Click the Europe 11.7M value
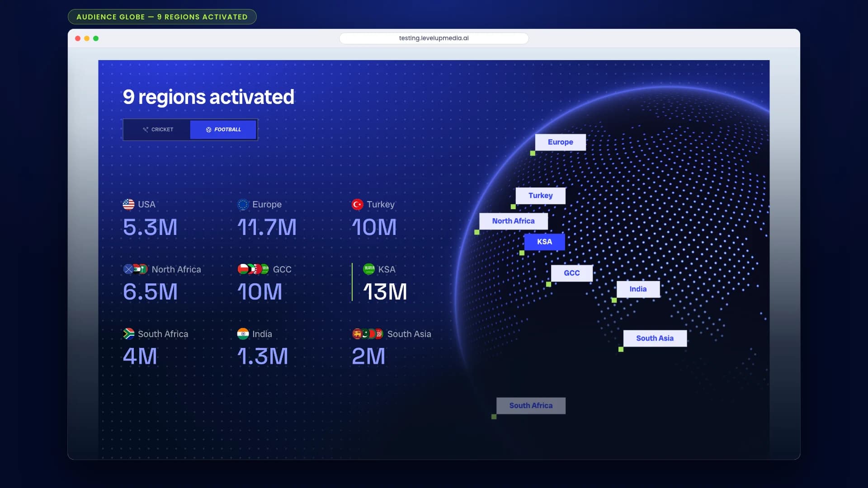The image size is (868, 488). [x=267, y=227]
